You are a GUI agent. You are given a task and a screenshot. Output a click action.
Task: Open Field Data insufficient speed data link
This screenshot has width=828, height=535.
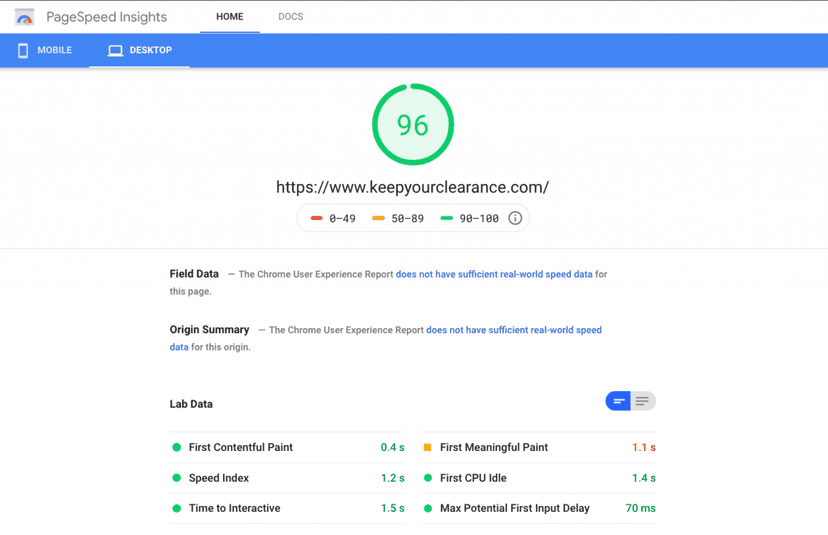tap(494, 274)
